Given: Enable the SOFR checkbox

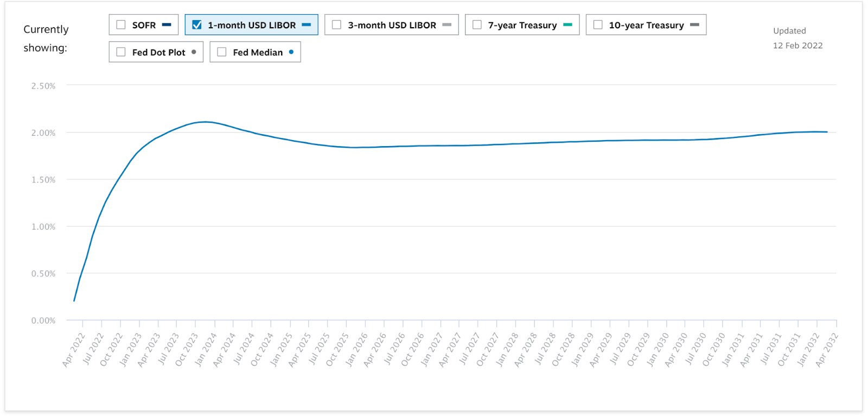Looking at the screenshot, I should [x=121, y=25].
